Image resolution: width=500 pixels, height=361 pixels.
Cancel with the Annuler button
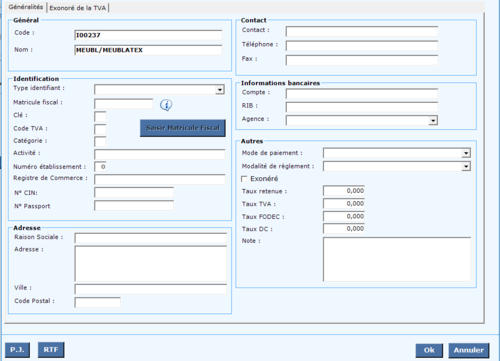469,350
